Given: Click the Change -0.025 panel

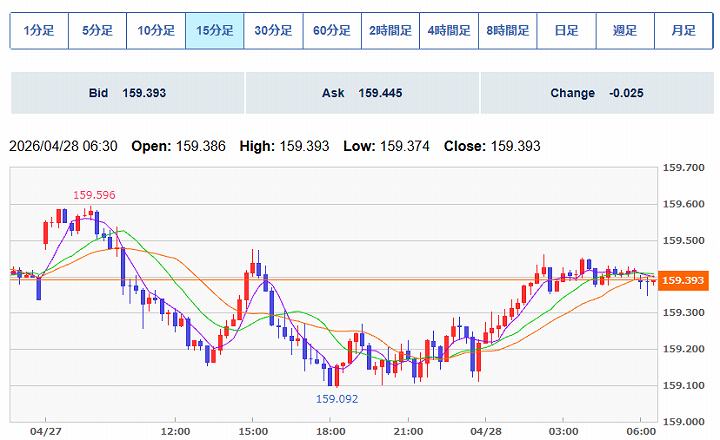Looking at the screenshot, I should pyautogui.click(x=596, y=93).
